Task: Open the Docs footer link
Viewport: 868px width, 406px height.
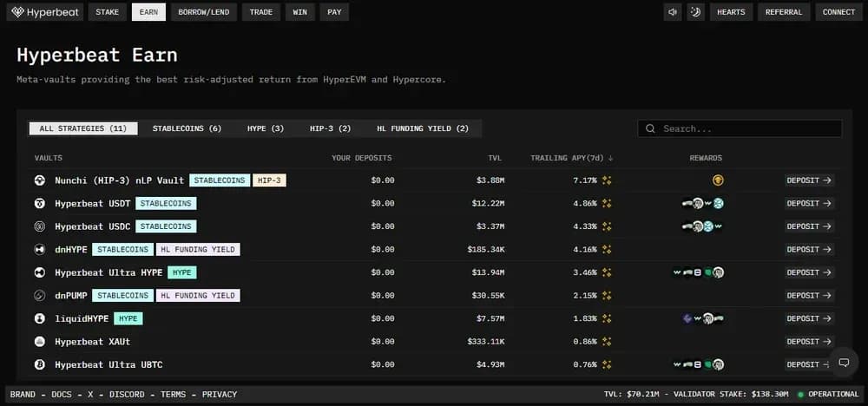Action: [x=62, y=395]
